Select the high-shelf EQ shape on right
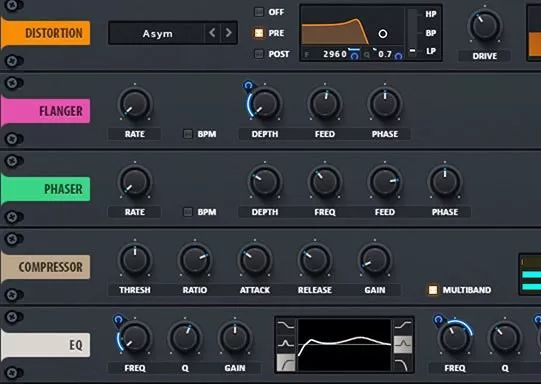Image resolution: width=541 pixels, height=384 pixels. click(403, 325)
